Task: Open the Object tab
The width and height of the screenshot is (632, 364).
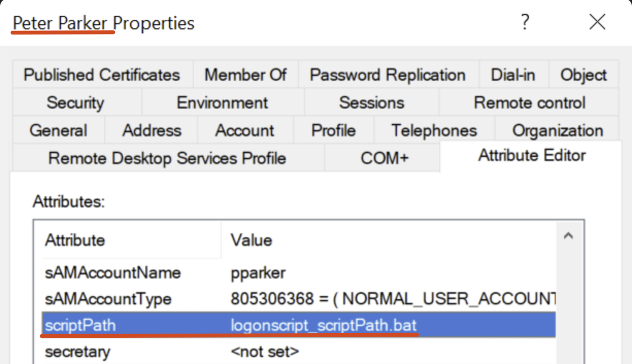Action: 584,75
